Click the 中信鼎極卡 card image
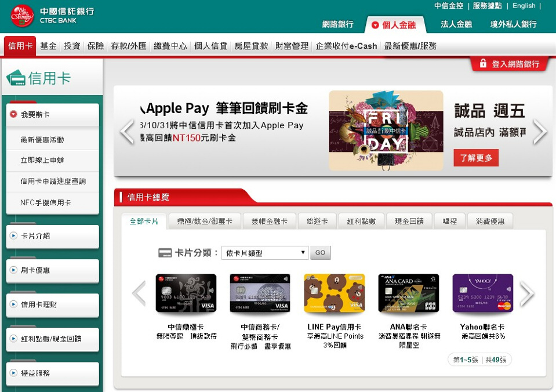556x392 pixels. pos(186,293)
